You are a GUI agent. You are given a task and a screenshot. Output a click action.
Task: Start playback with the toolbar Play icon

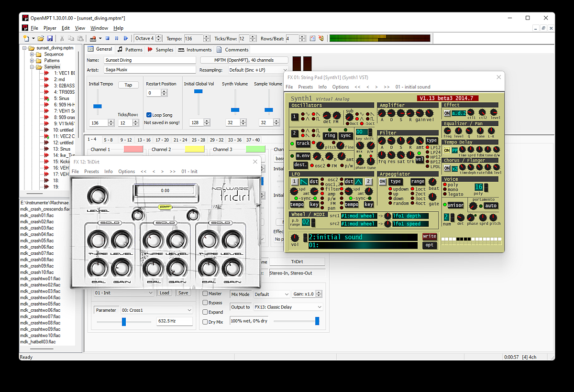126,38
